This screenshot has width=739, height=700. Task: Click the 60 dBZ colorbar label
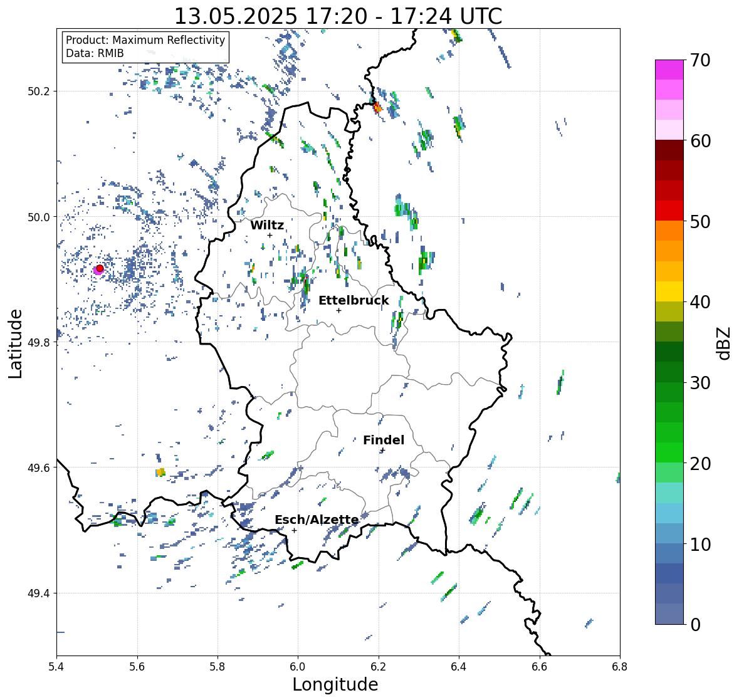click(700, 141)
